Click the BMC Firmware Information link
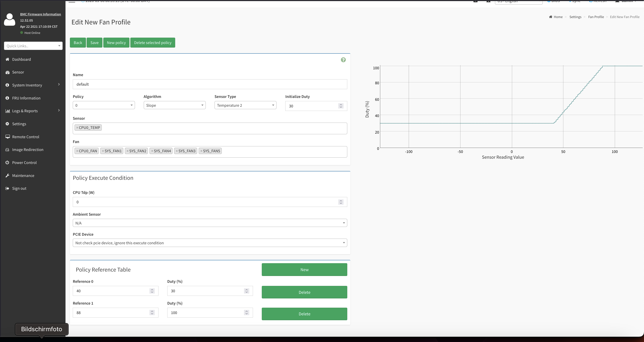 [40, 14]
